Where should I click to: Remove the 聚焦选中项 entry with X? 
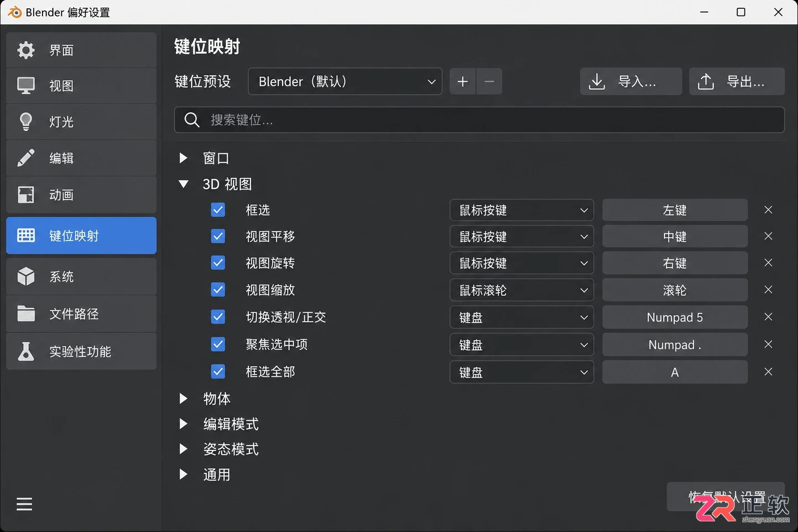[768, 344]
